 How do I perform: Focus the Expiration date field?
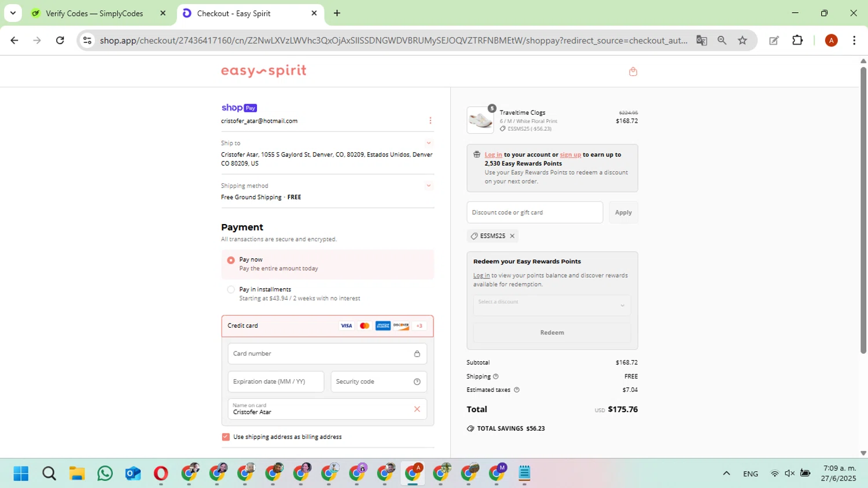tap(276, 381)
